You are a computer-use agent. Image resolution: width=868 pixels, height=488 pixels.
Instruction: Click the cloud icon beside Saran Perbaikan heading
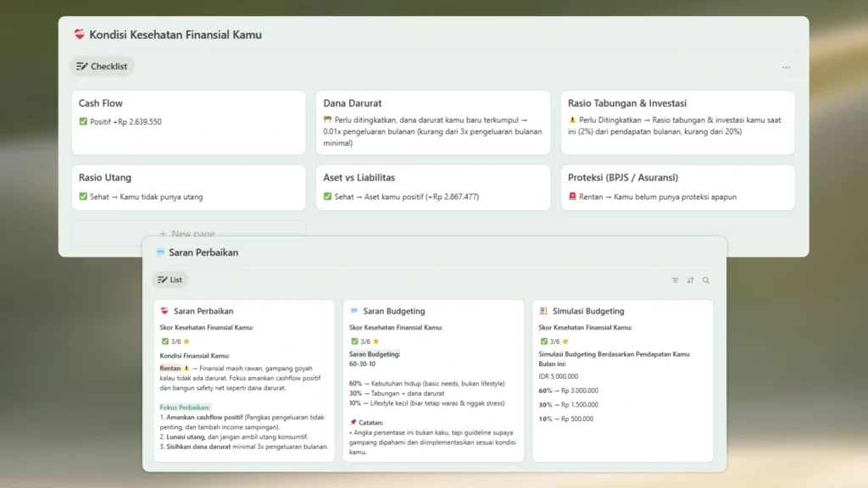click(160, 252)
